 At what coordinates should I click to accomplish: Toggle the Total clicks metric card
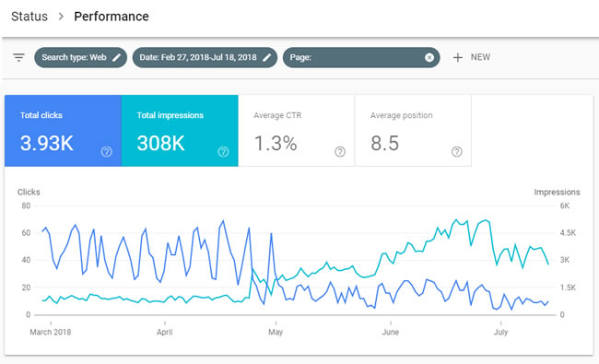(x=63, y=131)
